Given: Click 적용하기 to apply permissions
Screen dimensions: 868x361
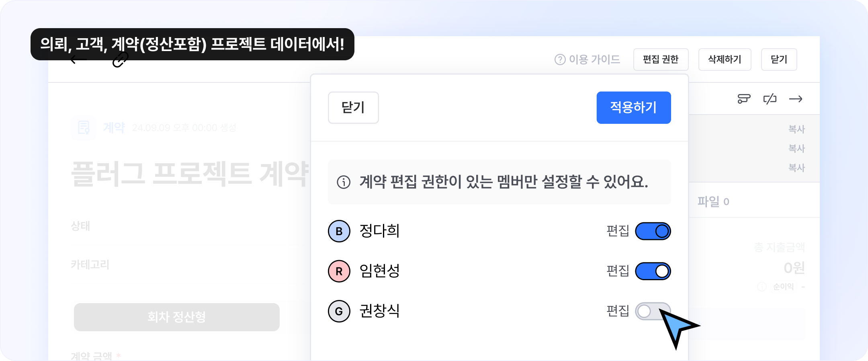Looking at the screenshot, I should tap(633, 107).
